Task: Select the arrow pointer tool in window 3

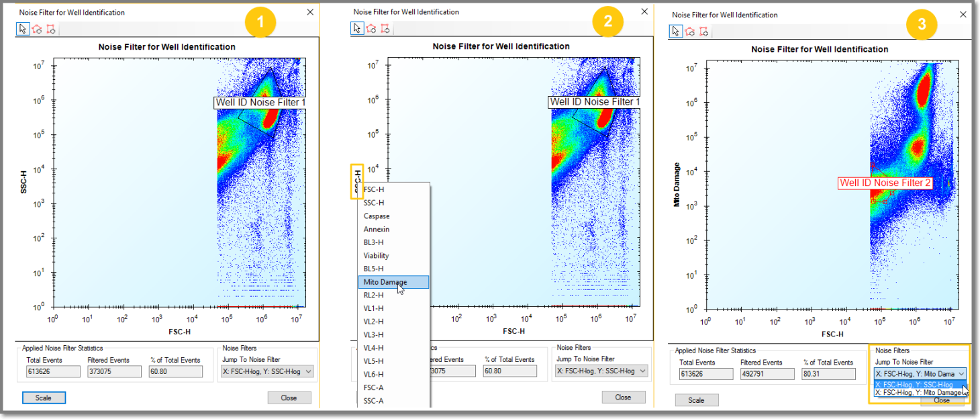Action: click(x=676, y=31)
